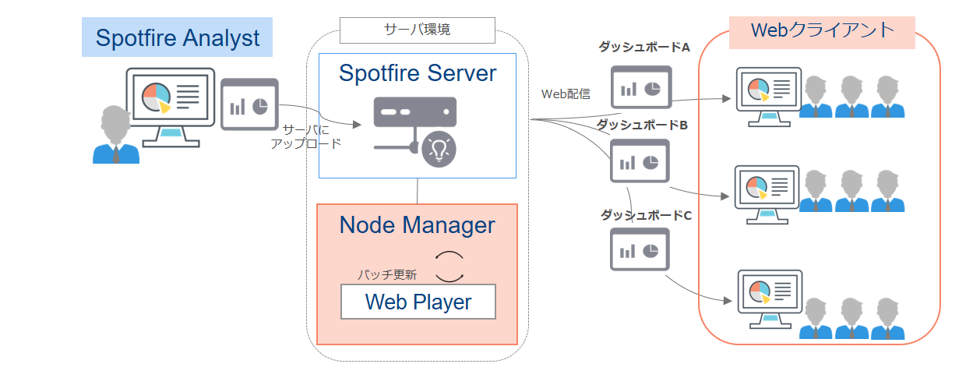Select the ダッシュボードA dashboard icon
The image size is (980, 385).
coord(640,88)
